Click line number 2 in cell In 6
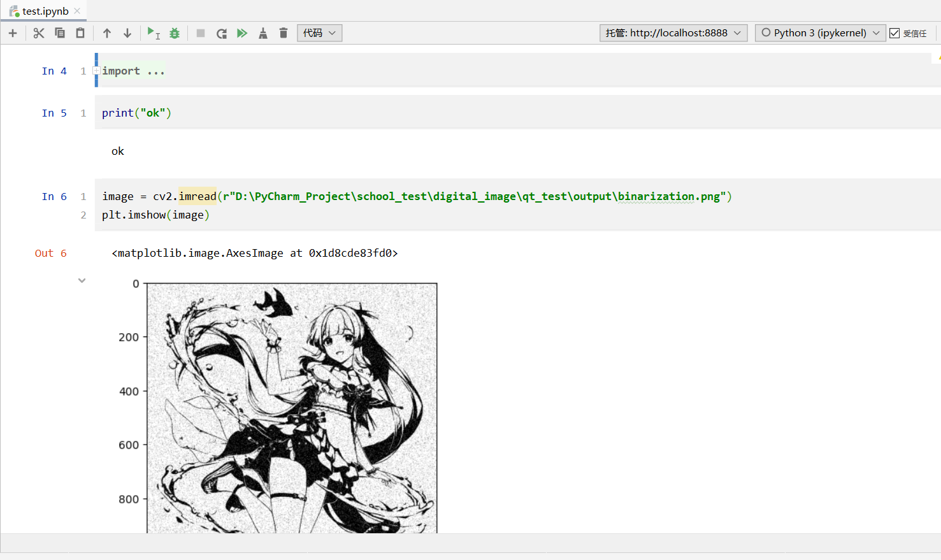Viewport: 941px width, 560px height. point(83,215)
